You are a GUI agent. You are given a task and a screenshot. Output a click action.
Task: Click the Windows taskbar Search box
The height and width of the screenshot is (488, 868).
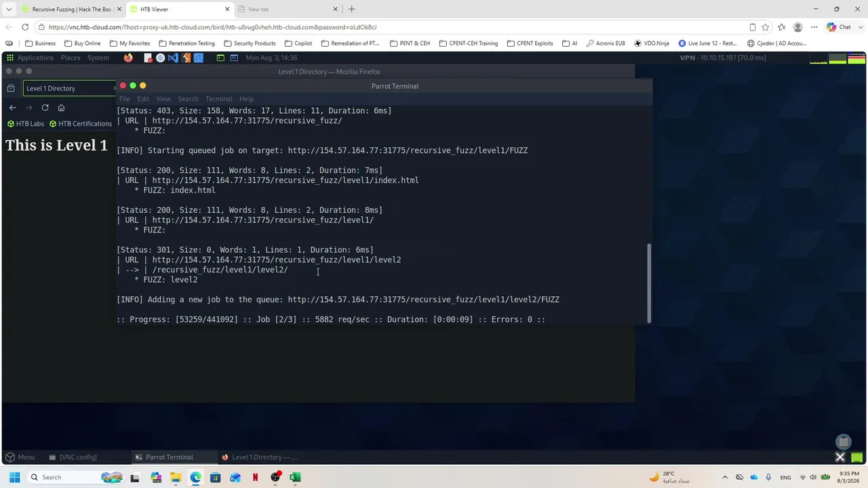point(75,477)
